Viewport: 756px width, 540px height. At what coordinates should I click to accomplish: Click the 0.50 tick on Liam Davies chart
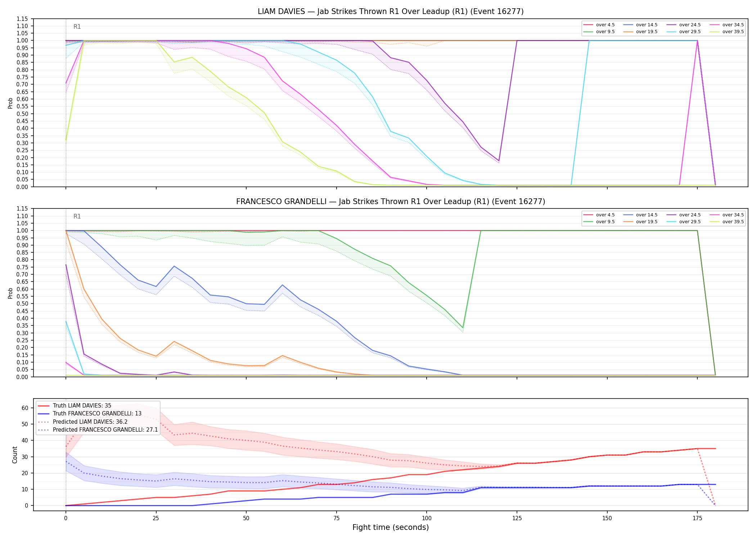click(23, 114)
